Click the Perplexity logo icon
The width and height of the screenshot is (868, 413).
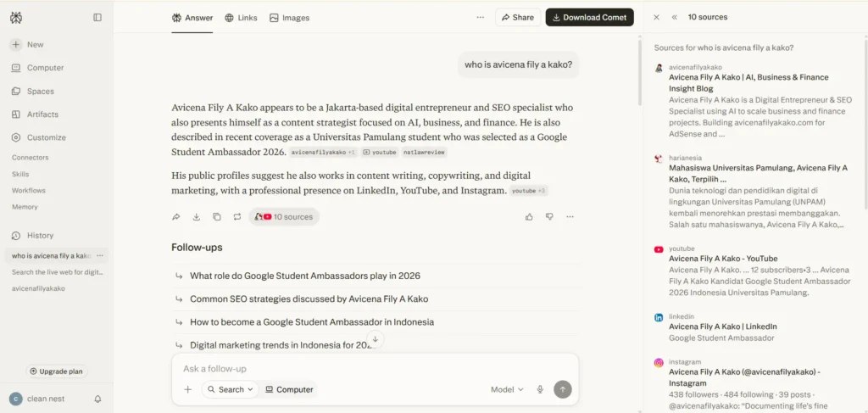coord(16,18)
